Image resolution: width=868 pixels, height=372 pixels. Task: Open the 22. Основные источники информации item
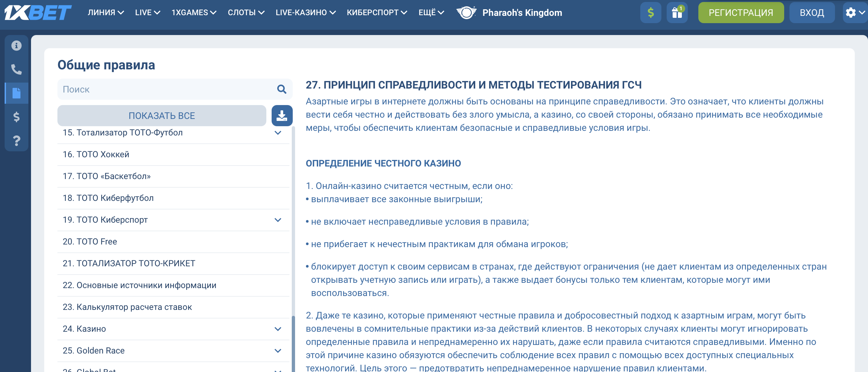coord(139,285)
